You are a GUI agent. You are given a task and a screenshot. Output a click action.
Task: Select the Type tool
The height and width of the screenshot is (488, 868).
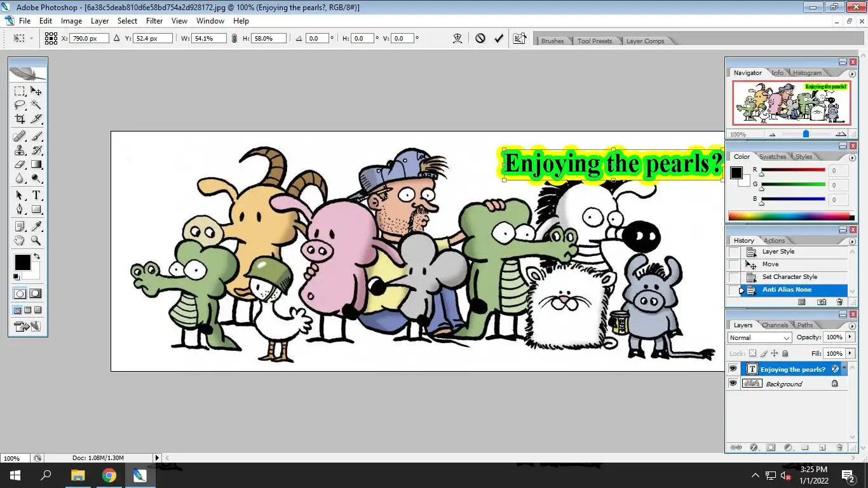point(36,195)
